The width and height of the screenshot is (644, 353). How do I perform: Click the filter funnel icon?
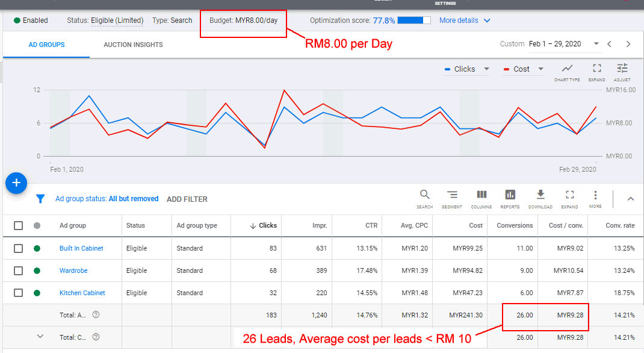(x=40, y=199)
